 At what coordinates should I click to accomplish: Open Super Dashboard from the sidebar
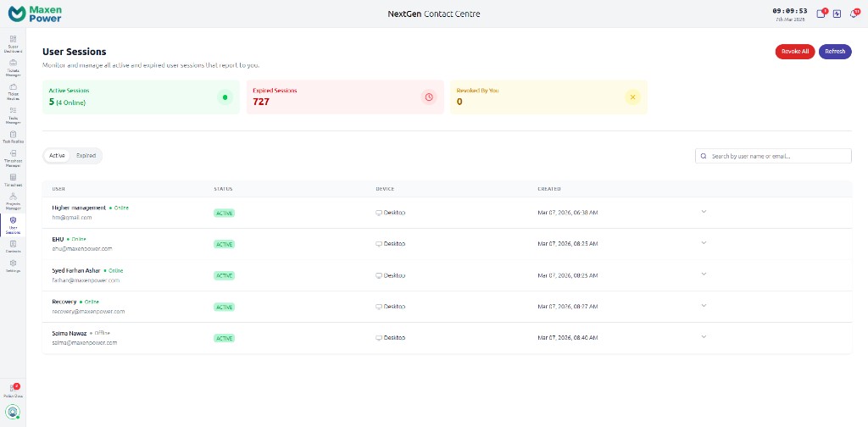point(13,43)
